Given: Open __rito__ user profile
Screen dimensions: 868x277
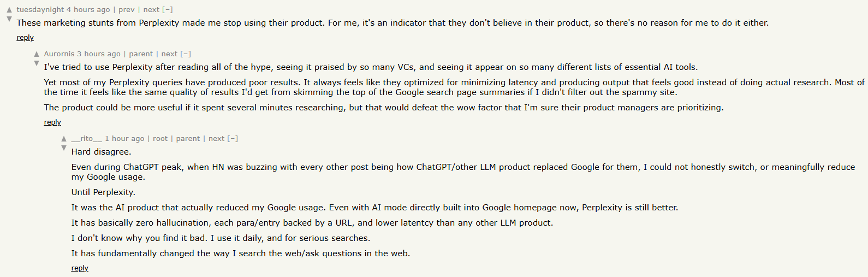Looking at the screenshot, I should pyautogui.click(x=87, y=139).
